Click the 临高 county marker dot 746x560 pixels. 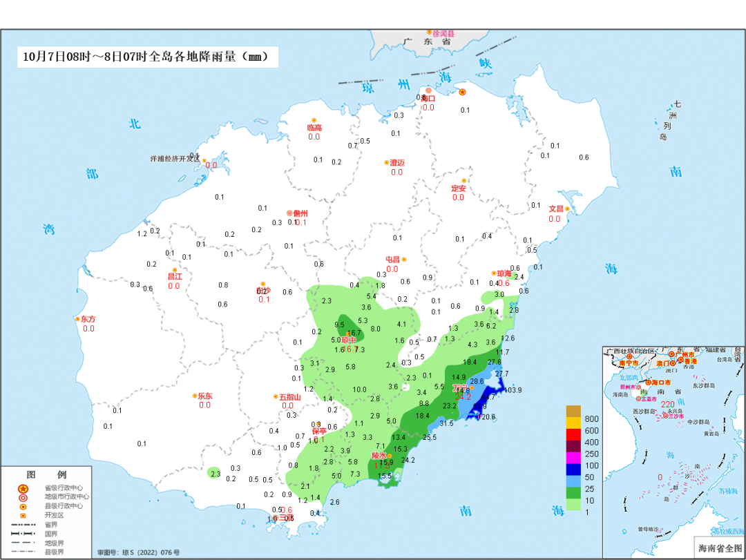(x=314, y=120)
